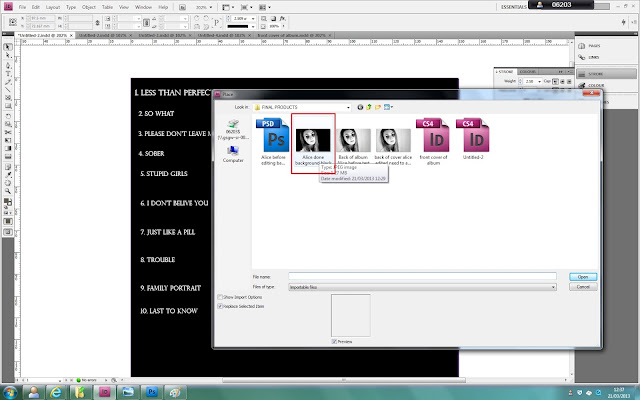Select the Rectangle tool
This screenshot has height=400, width=640.
click(8, 106)
